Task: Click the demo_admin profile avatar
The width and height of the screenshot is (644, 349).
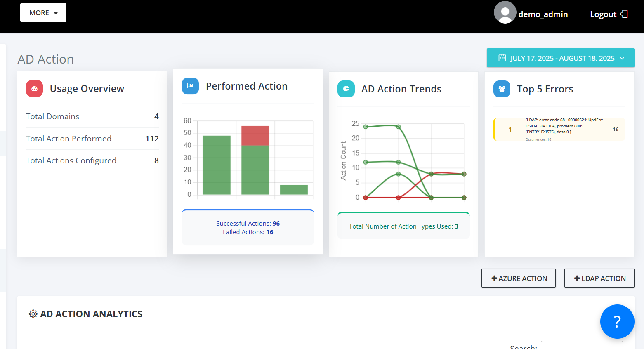Action: click(505, 12)
